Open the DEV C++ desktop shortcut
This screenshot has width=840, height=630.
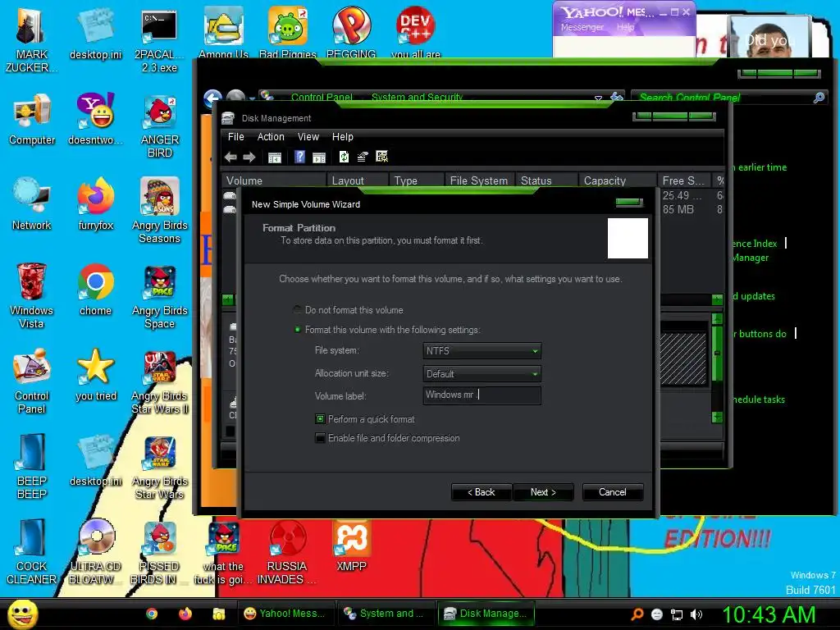[x=416, y=32]
